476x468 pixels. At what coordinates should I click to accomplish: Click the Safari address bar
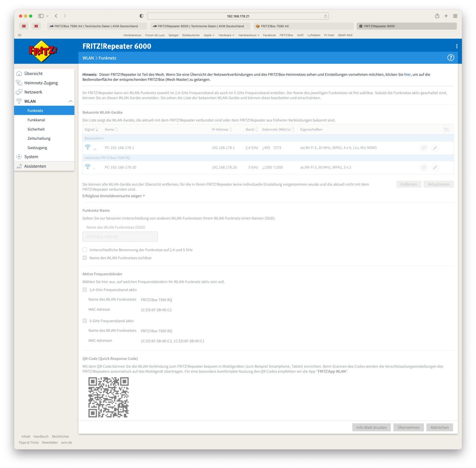click(238, 16)
